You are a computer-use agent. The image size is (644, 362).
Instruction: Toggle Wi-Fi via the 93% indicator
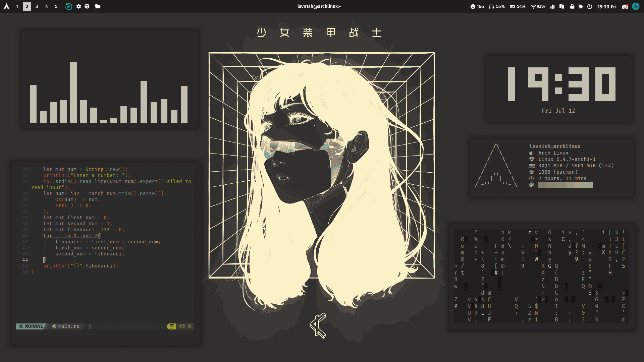point(538,6)
